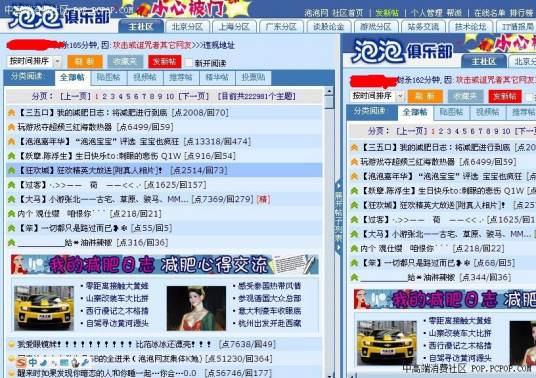Screen dimensions: 536x378
Task: Open 按时间排序 dropdown in left page
Action: pos(34,62)
